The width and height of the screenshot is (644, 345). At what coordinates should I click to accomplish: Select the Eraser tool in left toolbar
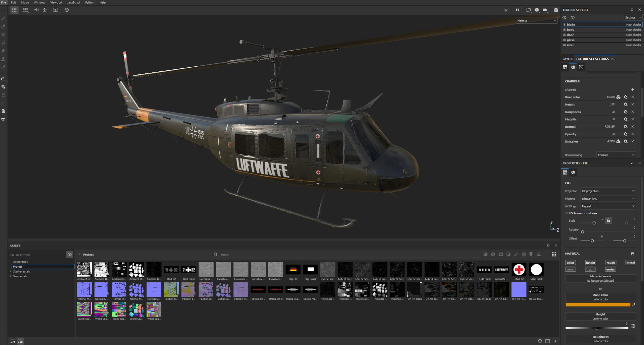[3, 26]
